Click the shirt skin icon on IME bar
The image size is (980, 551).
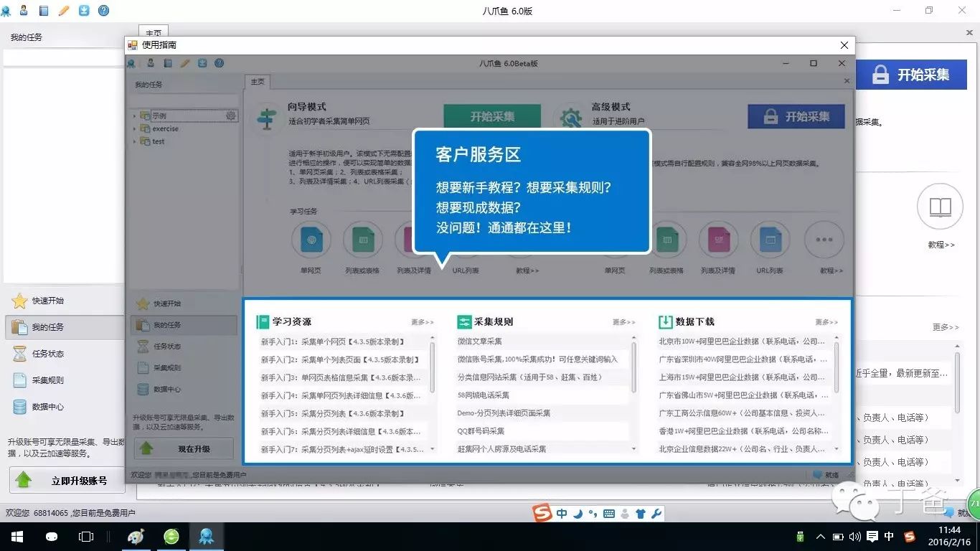tap(641, 514)
